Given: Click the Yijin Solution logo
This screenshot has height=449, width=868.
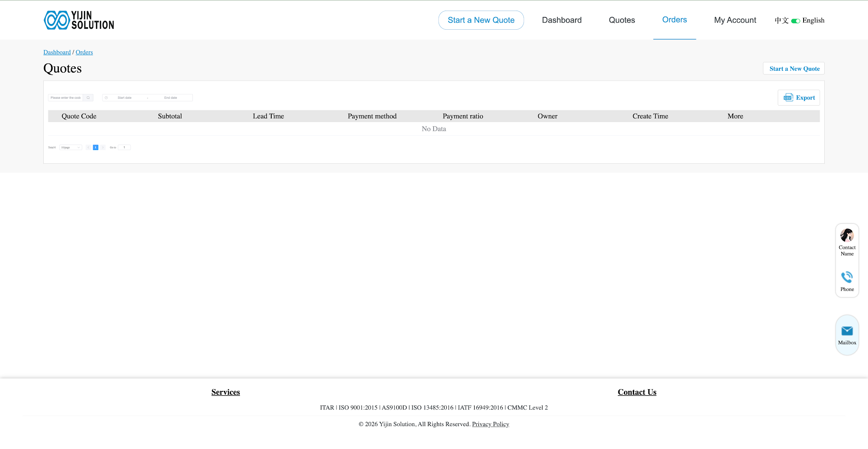Looking at the screenshot, I should pos(79,20).
